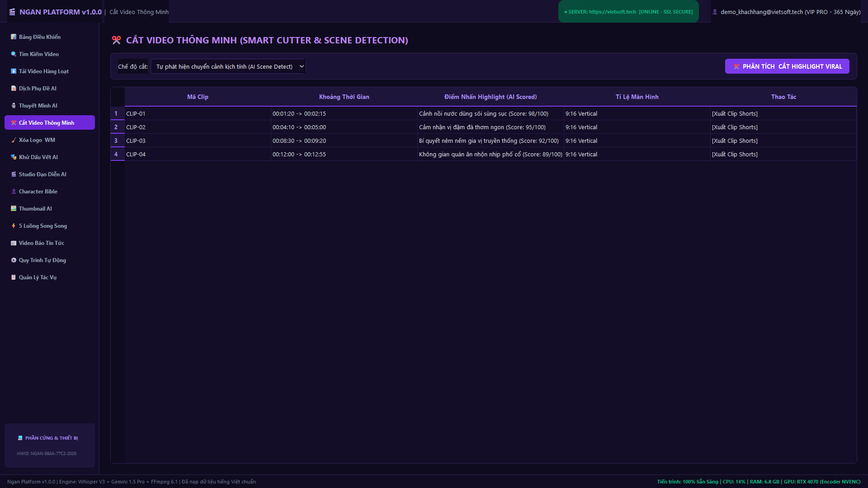Click the Video Báo Tin Tức newspaper icon
The height and width of the screenshot is (488, 868).
pos(14,243)
